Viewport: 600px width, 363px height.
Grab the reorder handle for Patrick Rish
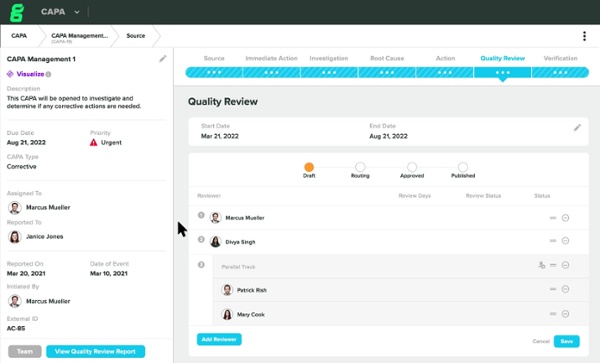pyautogui.click(x=553, y=289)
